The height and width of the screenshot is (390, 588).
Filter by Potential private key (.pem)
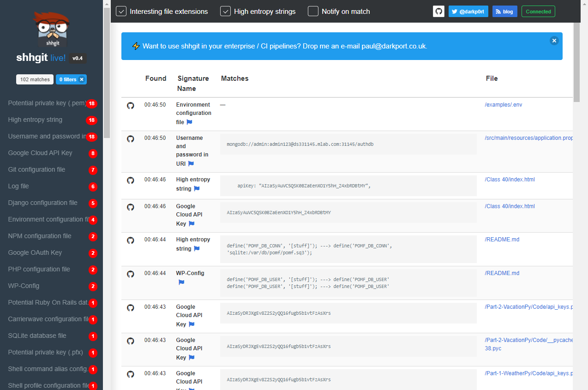[x=47, y=103]
